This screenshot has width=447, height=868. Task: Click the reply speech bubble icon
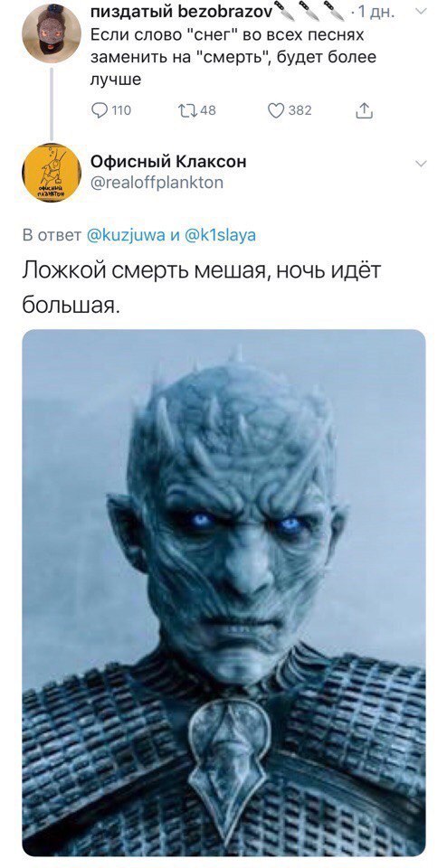[x=99, y=110]
